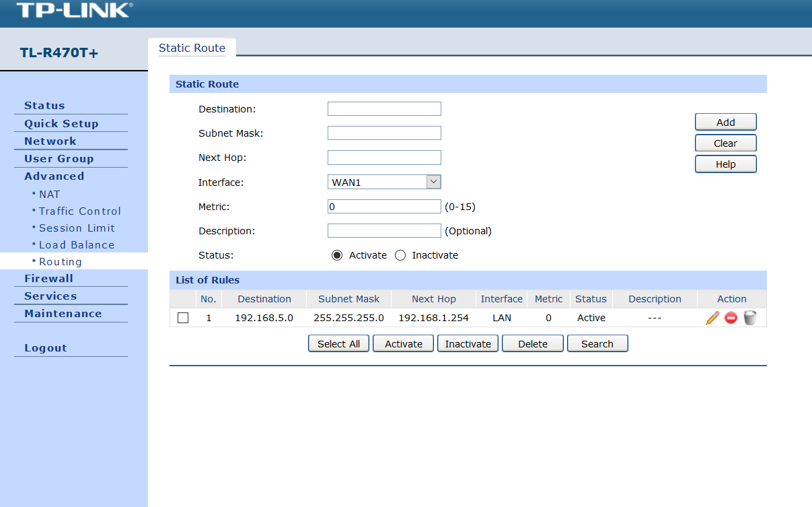Click the Description column header
The image size is (812, 507).
(655, 299)
